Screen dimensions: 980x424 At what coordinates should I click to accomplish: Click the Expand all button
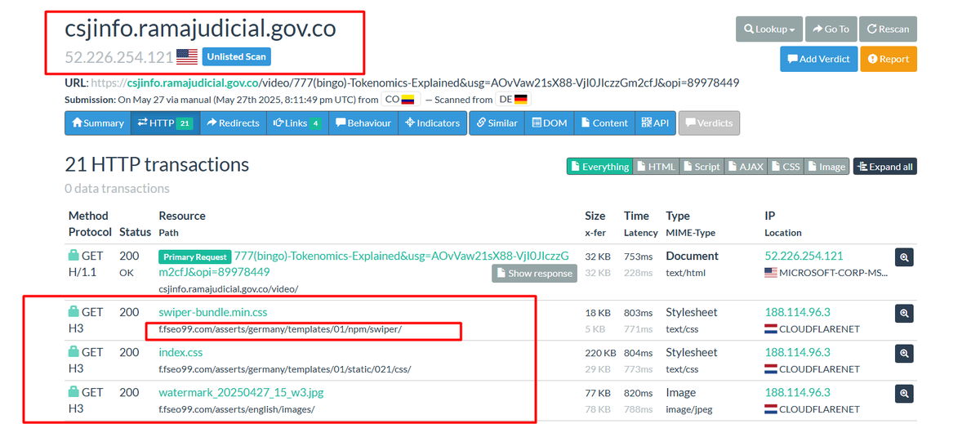point(885,166)
